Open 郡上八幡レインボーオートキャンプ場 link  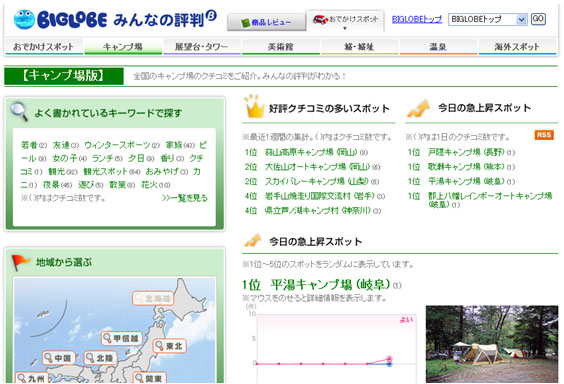(x=490, y=200)
